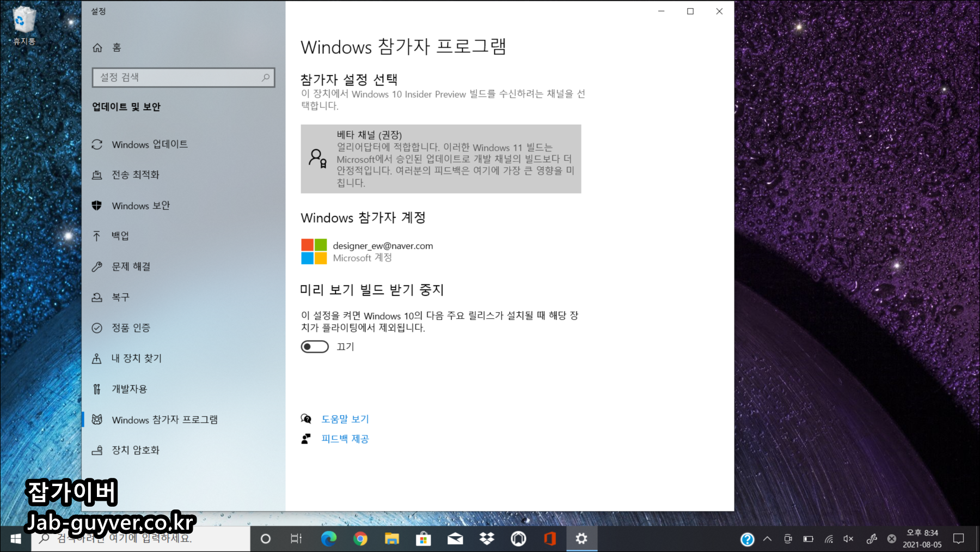Click the blue help question-mark tray icon
980x552 pixels.
point(747,539)
